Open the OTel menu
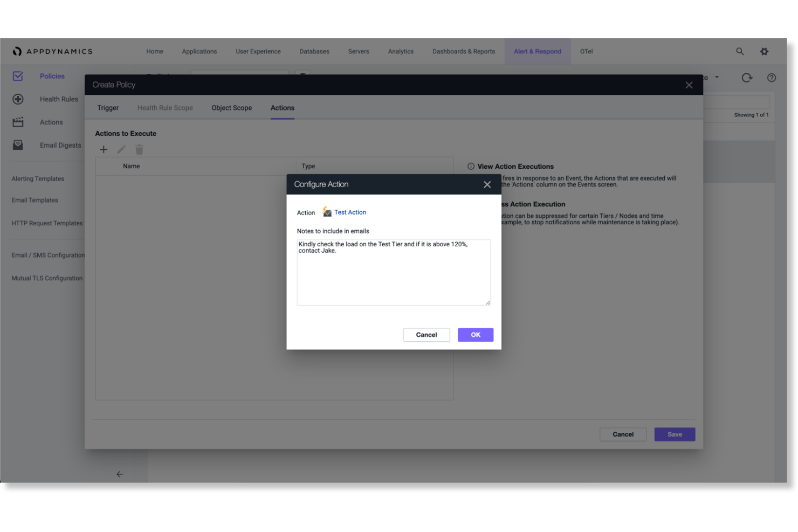Image resolution: width=798 pixels, height=532 pixels. click(586, 52)
